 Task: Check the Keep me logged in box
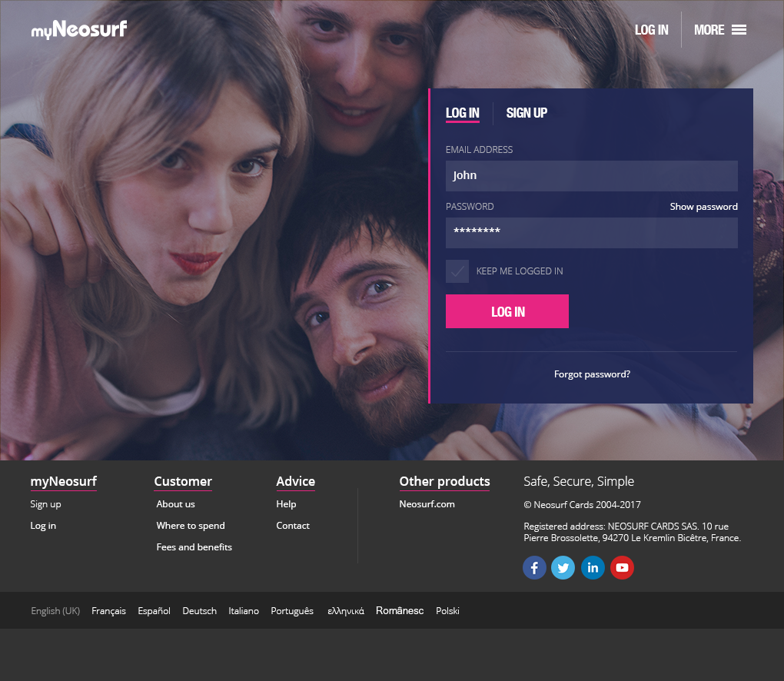coord(457,271)
